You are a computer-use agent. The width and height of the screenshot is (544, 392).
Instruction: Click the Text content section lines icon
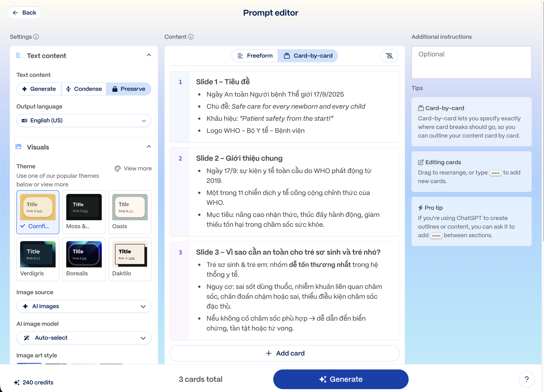(18, 55)
